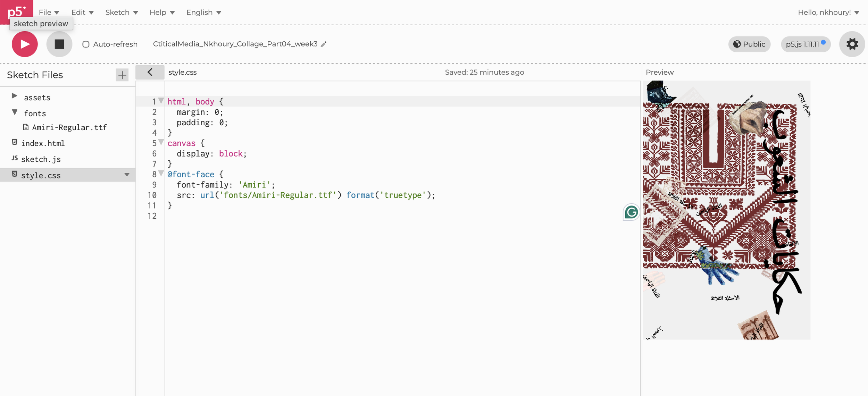Open the settings gear icon
The width and height of the screenshot is (868, 396).
pyautogui.click(x=852, y=44)
